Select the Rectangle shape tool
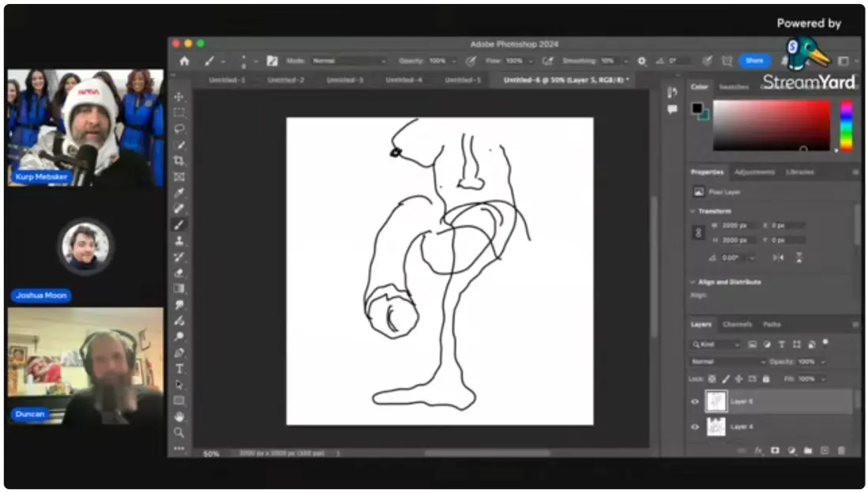868x493 pixels. (x=178, y=401)
